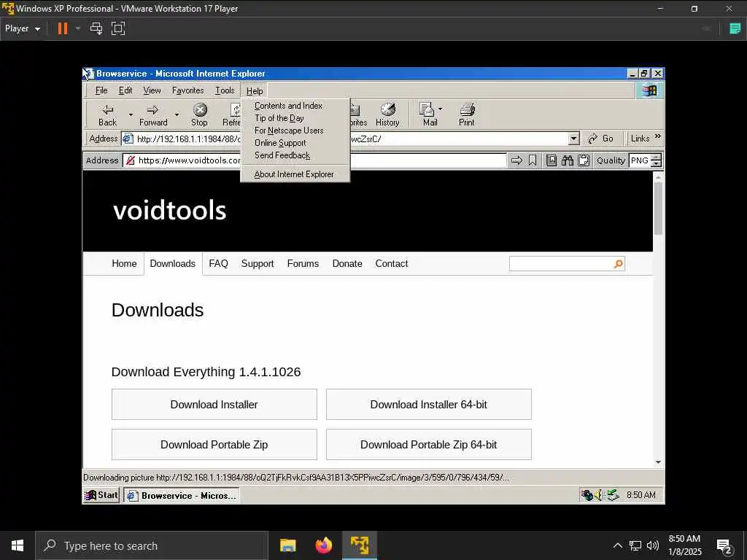
Task: Click the Forward arrow in IE toolbar
Action: [x=152, y=111]
